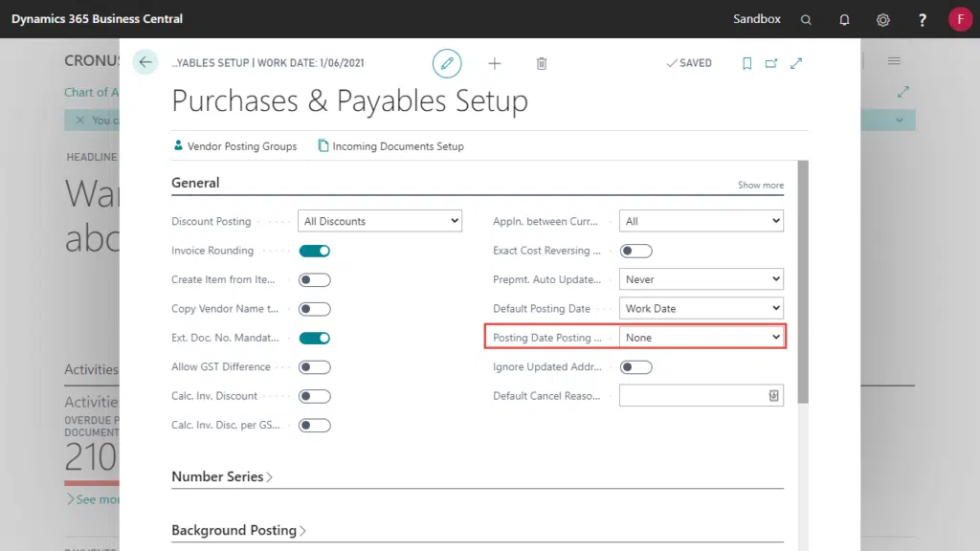The image size is (980, 551).
Task: Open the Discount Posting dropdown
Action: 380,221
